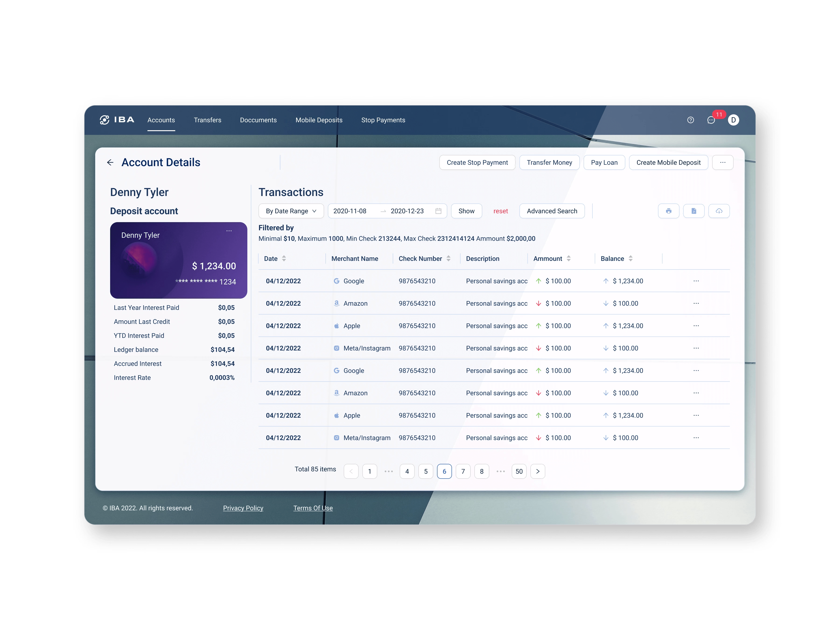Go to page 7 in pagination
The width and height of the screenshot is (840, 630).
462,471
